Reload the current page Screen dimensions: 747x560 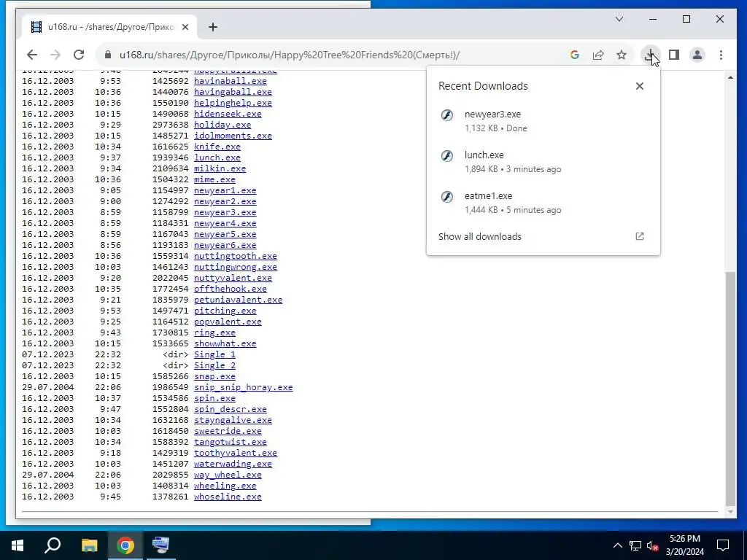click(79, 55)
